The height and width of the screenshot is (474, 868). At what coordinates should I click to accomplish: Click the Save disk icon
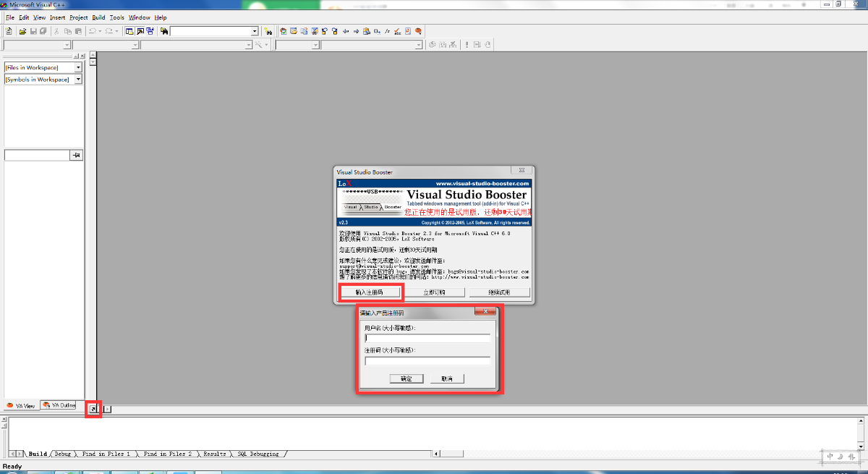click(x=33, y=31)
